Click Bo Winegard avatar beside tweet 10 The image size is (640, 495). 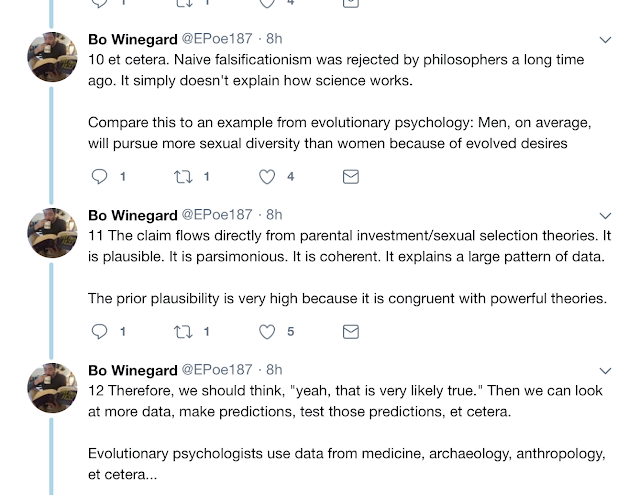coord(52,58)
